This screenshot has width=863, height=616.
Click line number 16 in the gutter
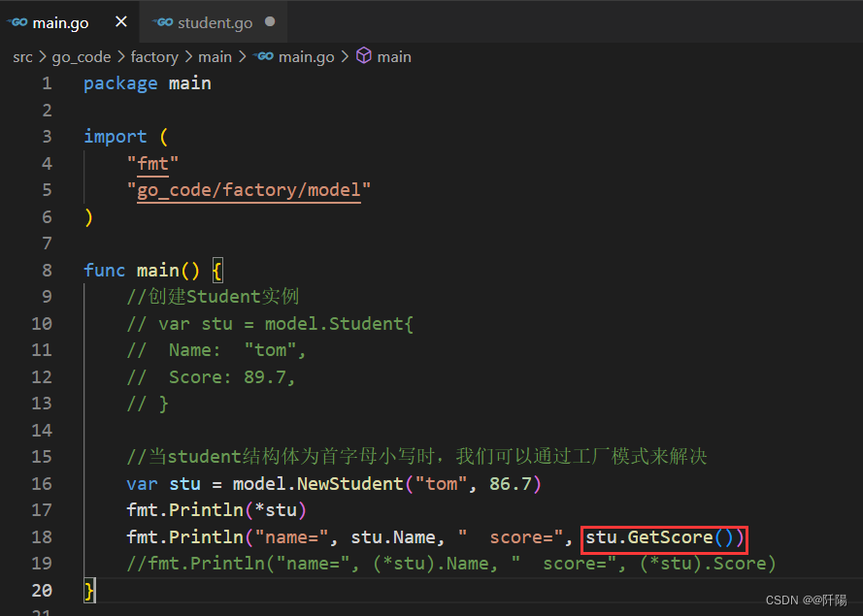(x=42, y=483)
